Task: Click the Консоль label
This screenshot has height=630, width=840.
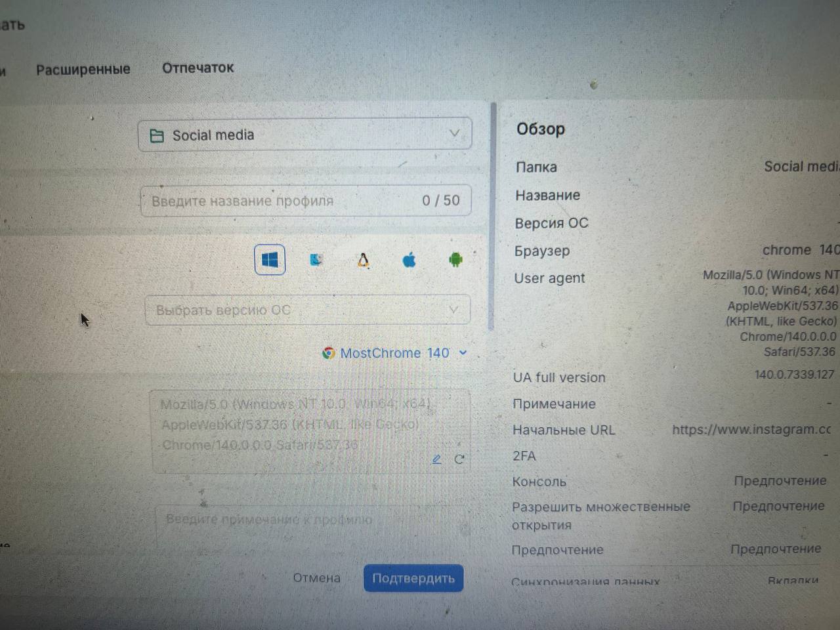Action: pos(539,482)
